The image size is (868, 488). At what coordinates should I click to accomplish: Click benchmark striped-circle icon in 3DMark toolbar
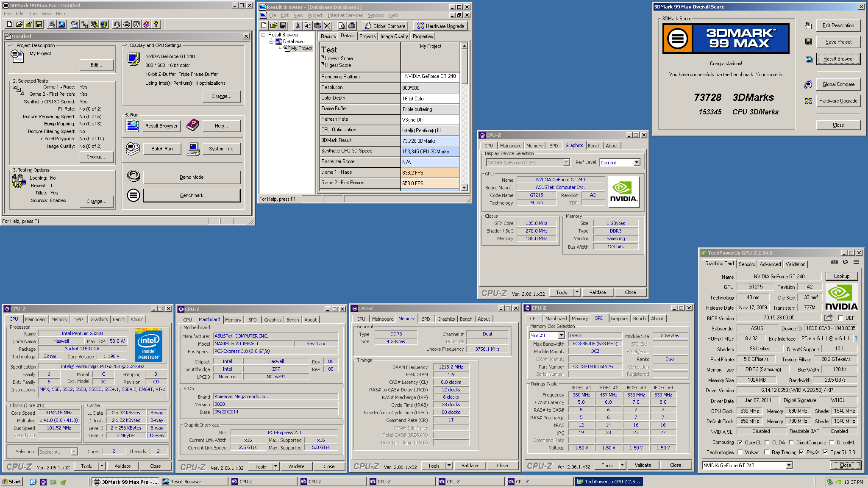point(126,24)
